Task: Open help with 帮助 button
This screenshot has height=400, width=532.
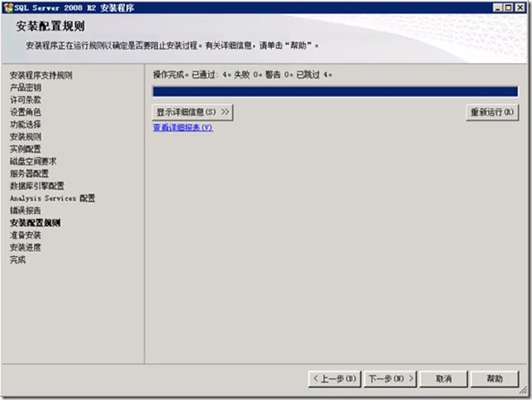Action: click(495, 379)
